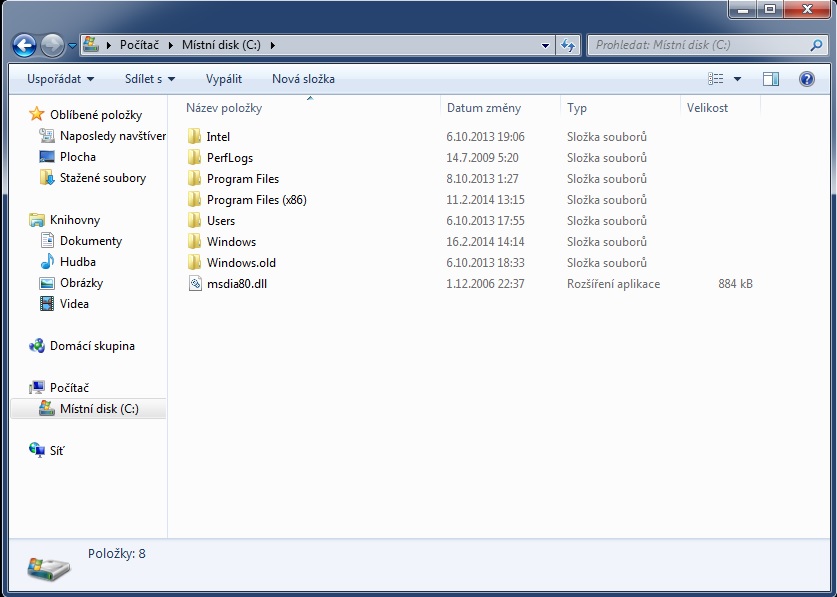The image size is (837, 597).
Task: Select the Users folder icon
Action: (195, 220)
